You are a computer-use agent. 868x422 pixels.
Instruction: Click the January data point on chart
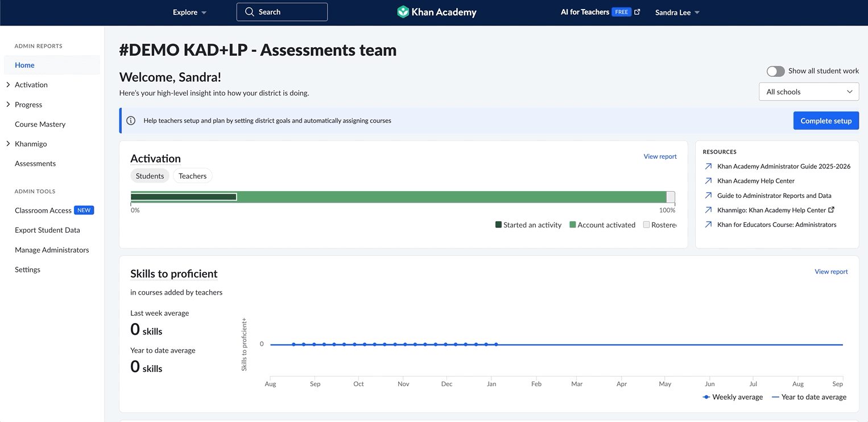coord(497,345)
